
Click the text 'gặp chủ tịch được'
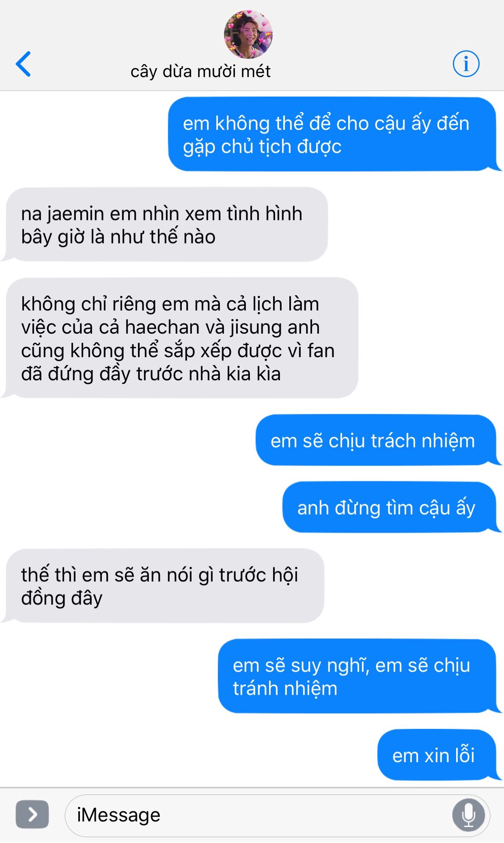click(x=262, y=147)
